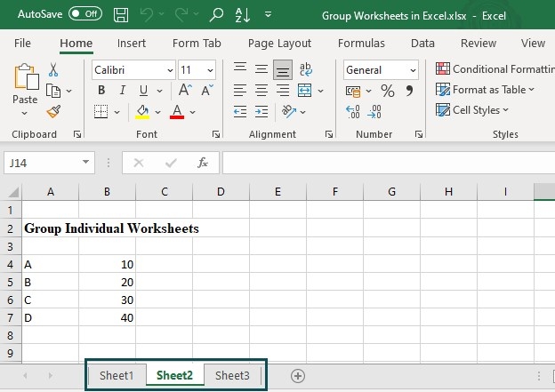Click the Cut scissors icon
This screenshot has height=392, width=555.
point(53,69)
